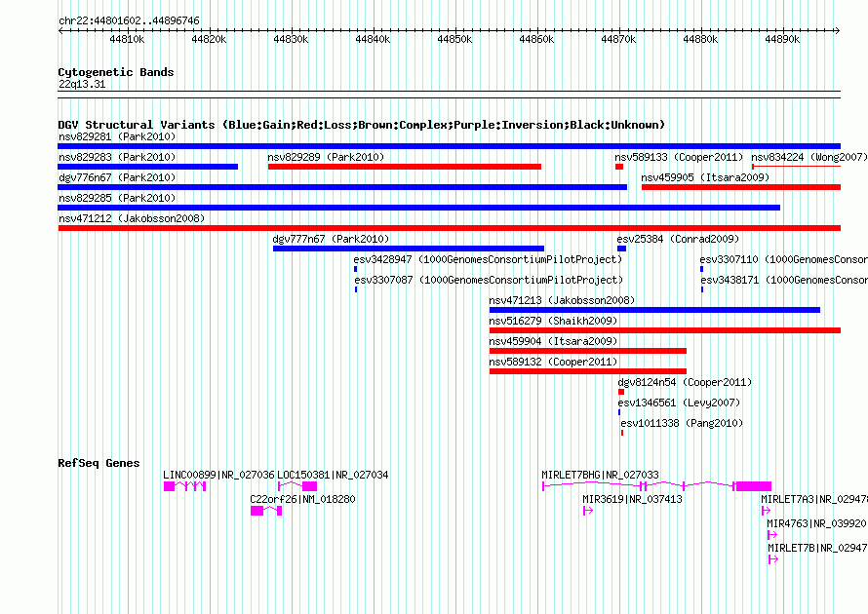868x614 pixels.
Task: Click the nsv459905 red loss bar
Action: point(741,187)
